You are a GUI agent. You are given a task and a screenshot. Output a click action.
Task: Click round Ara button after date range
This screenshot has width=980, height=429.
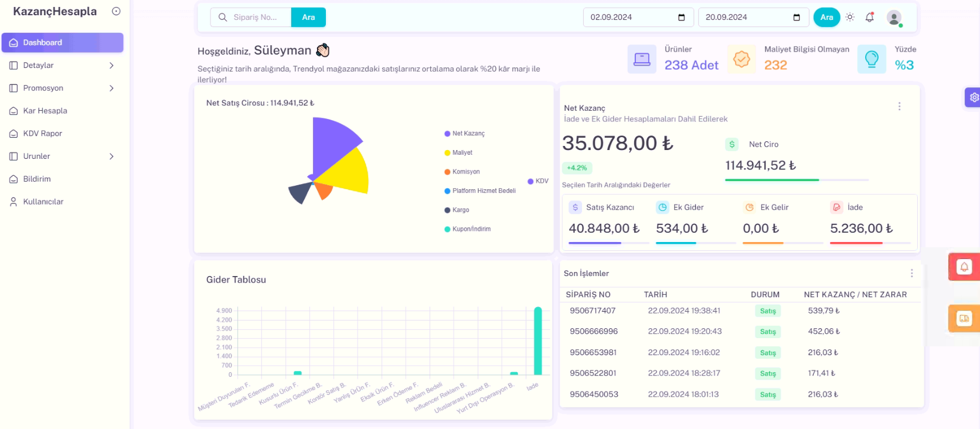tap(826, 17)
